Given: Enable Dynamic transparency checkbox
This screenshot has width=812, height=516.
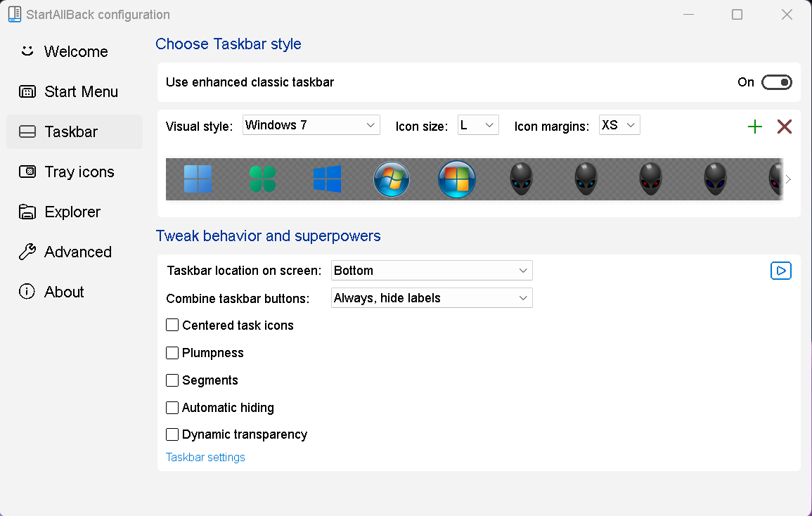Looking at the screenshot, I should 172,434.
